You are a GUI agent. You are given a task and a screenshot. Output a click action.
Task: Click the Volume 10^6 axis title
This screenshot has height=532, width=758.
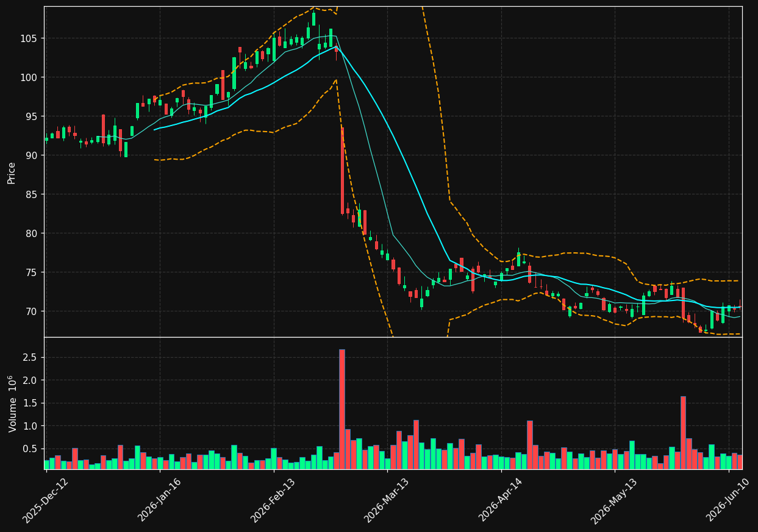click(x=12, y=403)
